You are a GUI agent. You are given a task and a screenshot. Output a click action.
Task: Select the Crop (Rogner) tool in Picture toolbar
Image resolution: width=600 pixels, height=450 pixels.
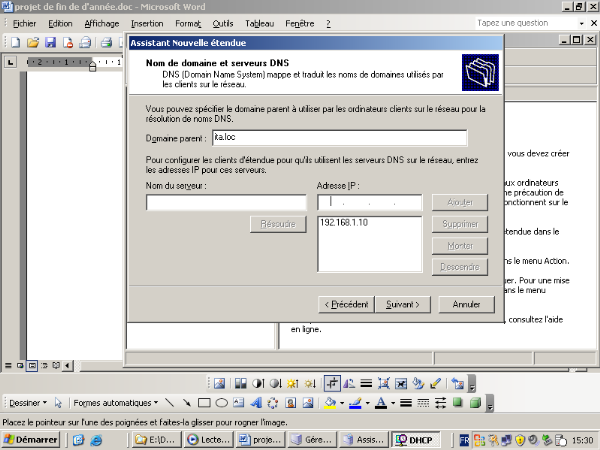(333, 383)
